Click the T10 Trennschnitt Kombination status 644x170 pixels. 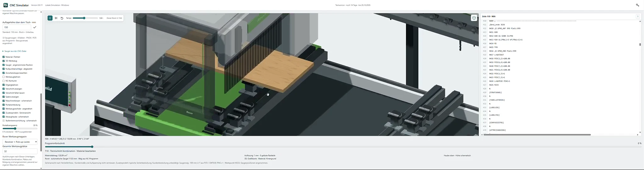(70, 151)
